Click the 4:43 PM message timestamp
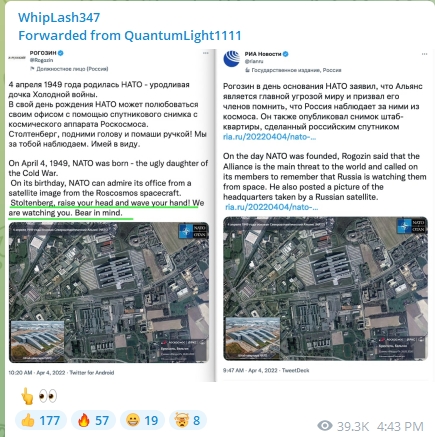The image size is (435, 437). [400, 426]
